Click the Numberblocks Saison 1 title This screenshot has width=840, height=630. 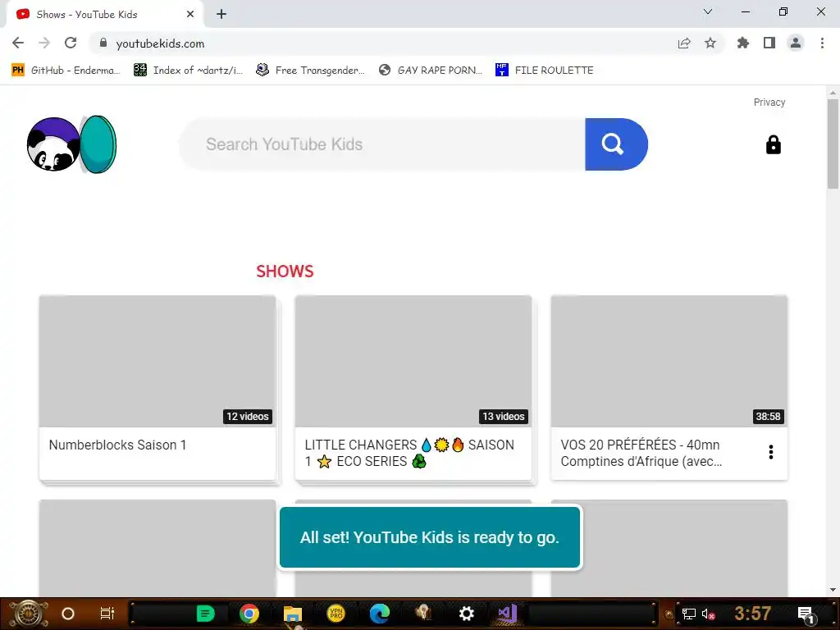[x=117, y=445]
